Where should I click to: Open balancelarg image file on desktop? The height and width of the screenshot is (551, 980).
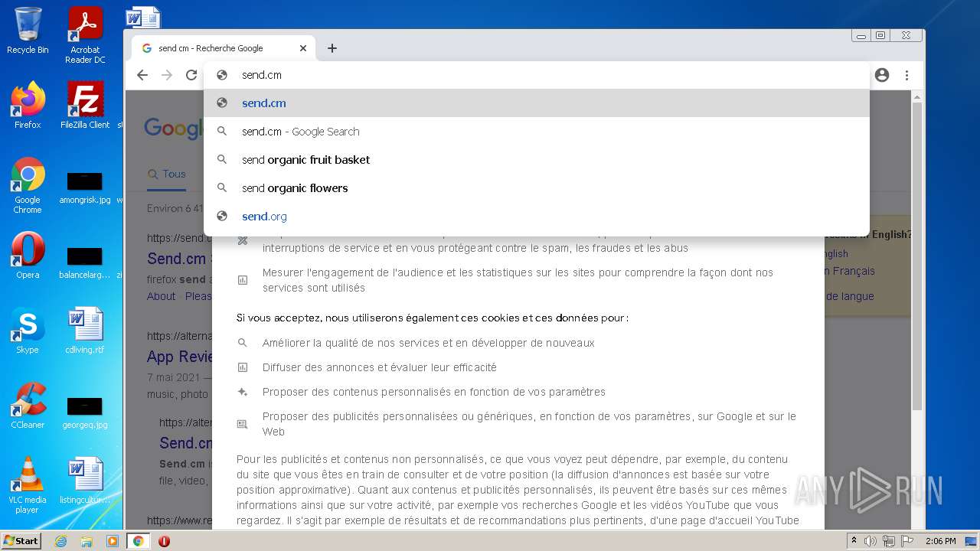85,263
